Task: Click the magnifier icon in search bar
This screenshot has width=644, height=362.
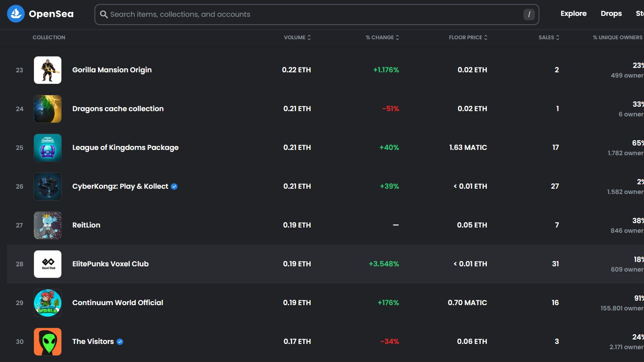Action: pyautogui.click(x=104, y=15)
